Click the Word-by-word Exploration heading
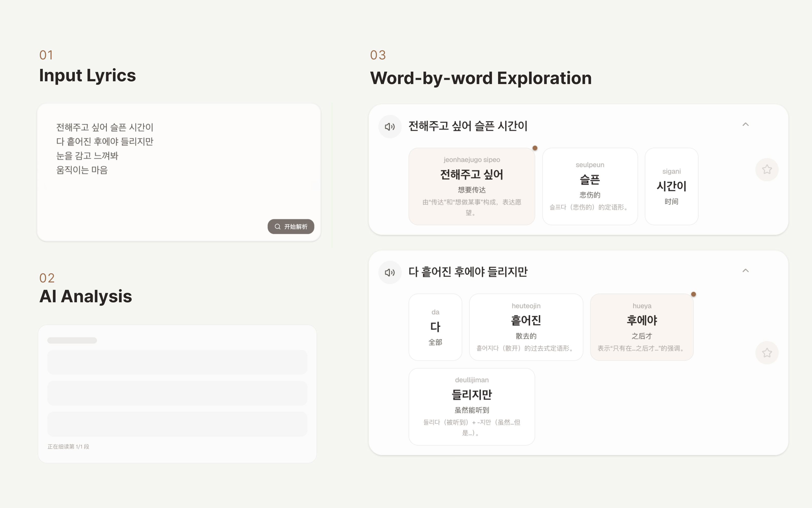 [x=481, y=78]
